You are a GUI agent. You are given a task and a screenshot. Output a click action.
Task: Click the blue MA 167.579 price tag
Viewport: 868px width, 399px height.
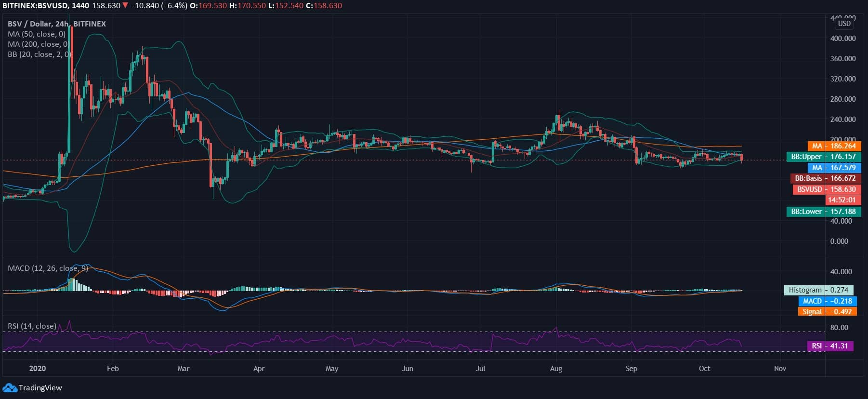834,168
